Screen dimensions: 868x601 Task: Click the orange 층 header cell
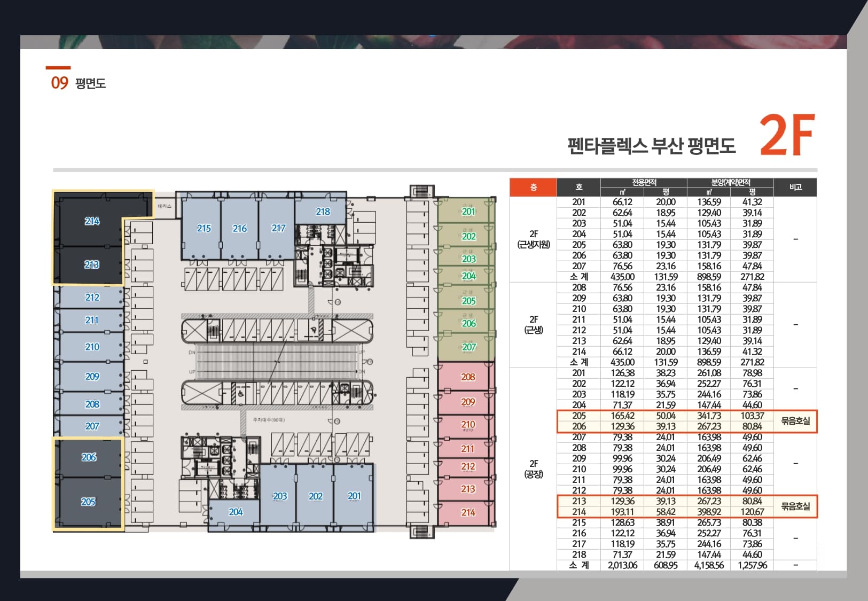pos(533,187)
